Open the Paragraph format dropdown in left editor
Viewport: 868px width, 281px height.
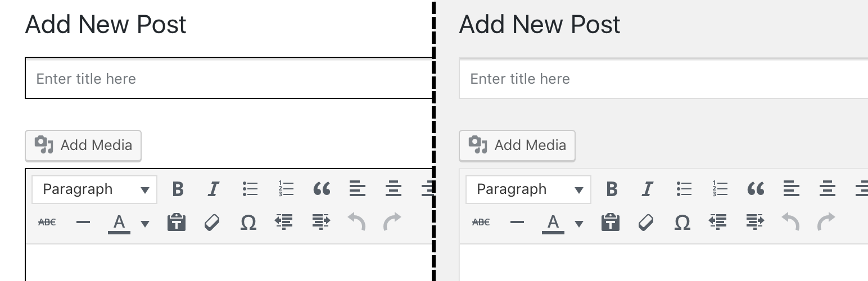click(94, 189)
